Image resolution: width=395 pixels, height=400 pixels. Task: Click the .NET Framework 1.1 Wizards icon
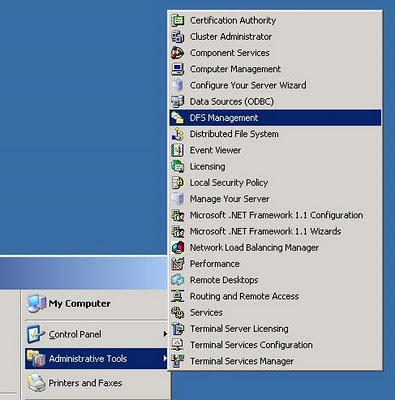[178, 231]
